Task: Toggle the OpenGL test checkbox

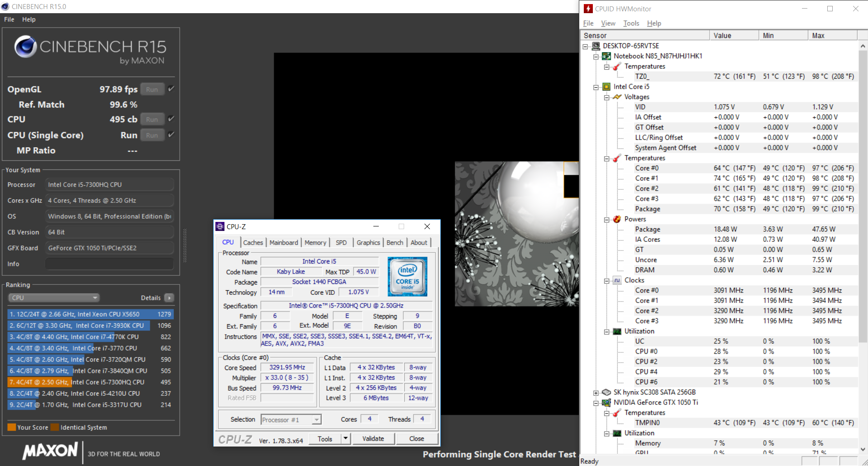Action: click(171, 89)
